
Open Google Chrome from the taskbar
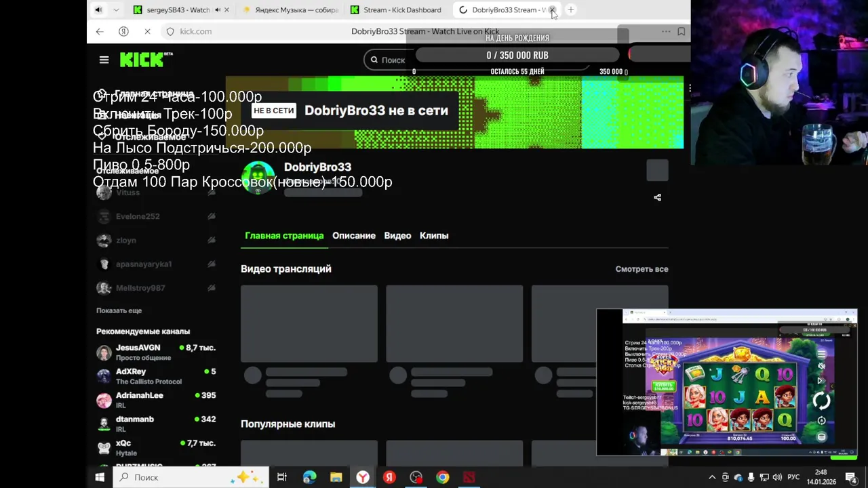(442, 477)
